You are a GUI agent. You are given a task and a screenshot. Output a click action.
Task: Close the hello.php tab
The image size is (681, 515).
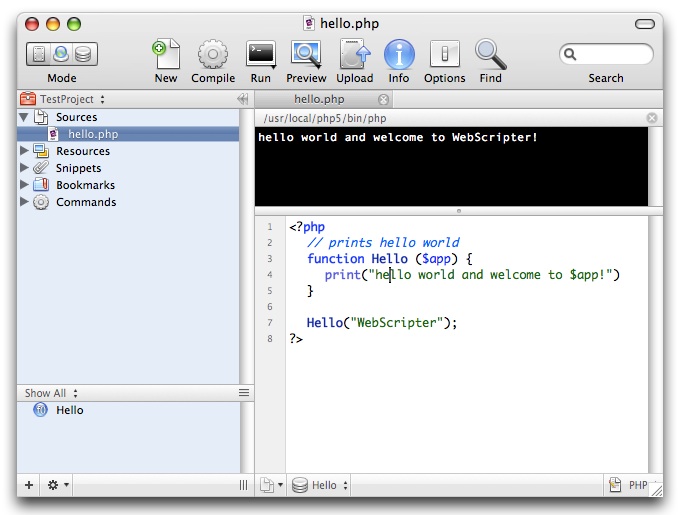[x=383, y=100]
